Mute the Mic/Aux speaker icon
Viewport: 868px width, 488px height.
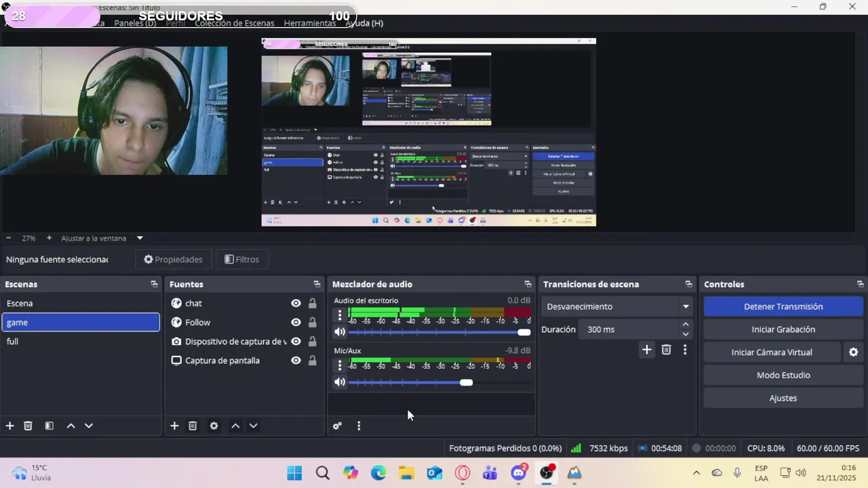(340, 382)
